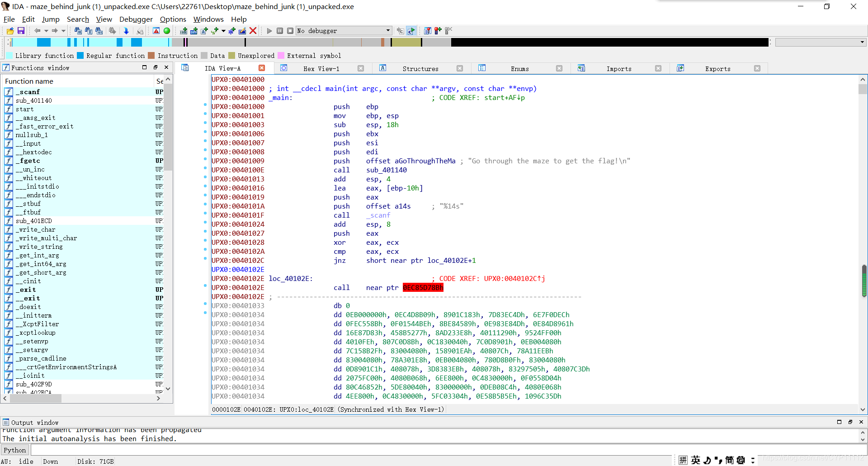Click the Save database icon

21,31
